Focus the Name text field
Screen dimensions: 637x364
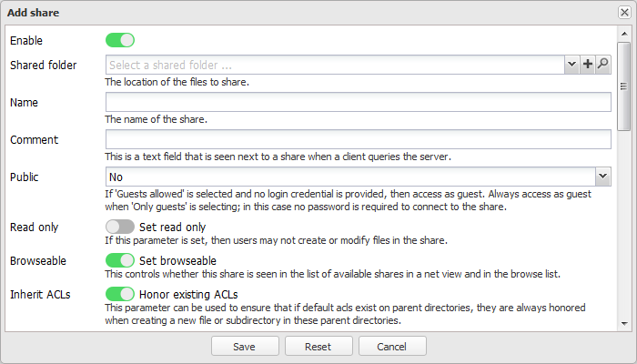(x=358, y=102)
